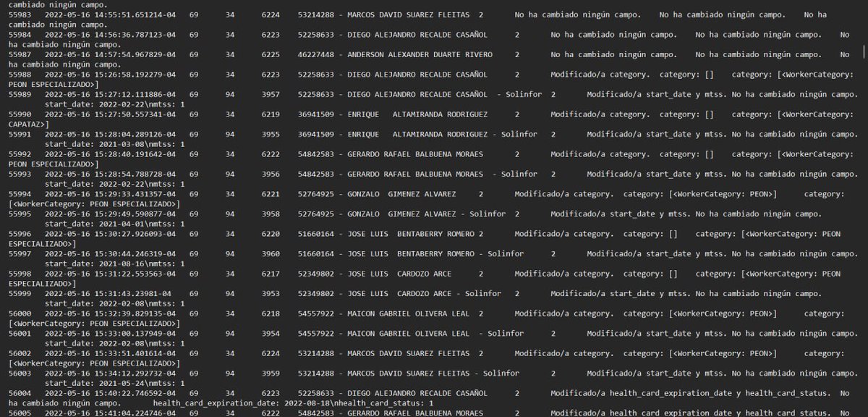Select record number 6219

271,114
